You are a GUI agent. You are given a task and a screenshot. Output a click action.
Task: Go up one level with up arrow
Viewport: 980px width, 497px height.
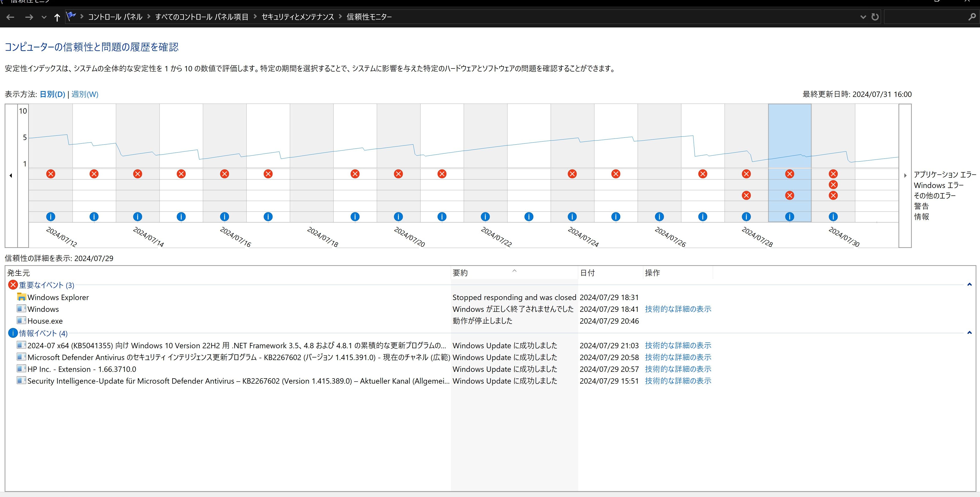pyautogui.click(x=57, y=17)
